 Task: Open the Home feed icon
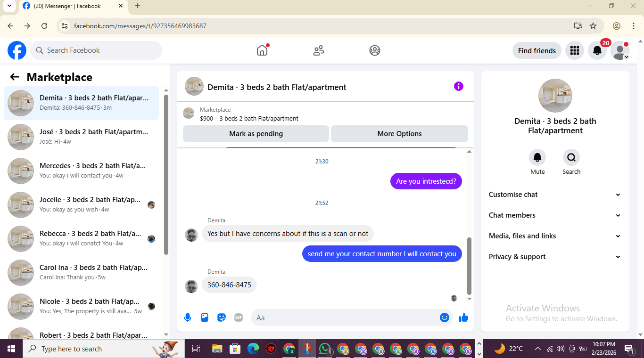262,50
